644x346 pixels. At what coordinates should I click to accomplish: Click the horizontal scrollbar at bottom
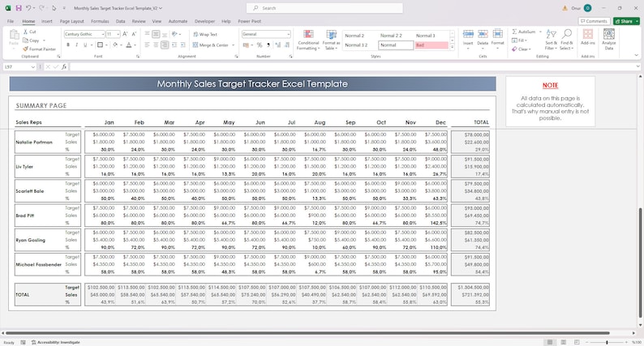(307, 333)
